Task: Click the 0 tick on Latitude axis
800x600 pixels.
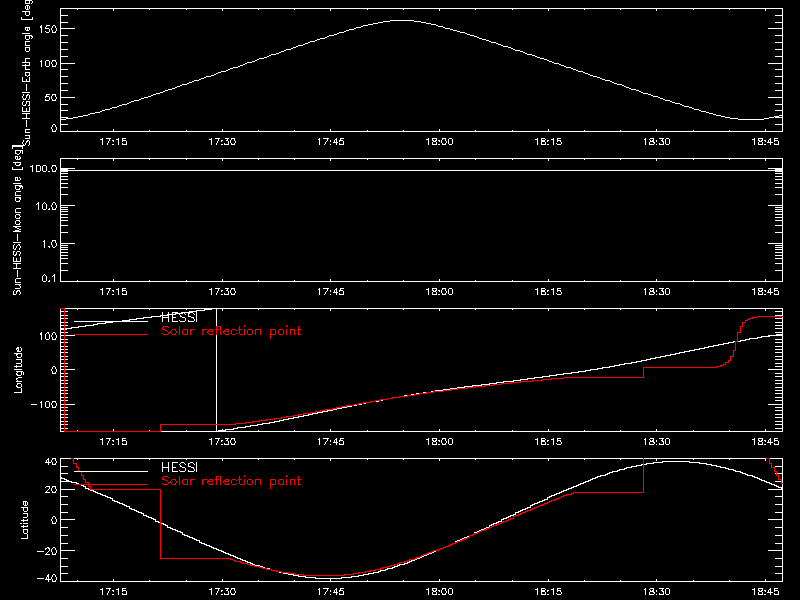Action: point(54,520)
